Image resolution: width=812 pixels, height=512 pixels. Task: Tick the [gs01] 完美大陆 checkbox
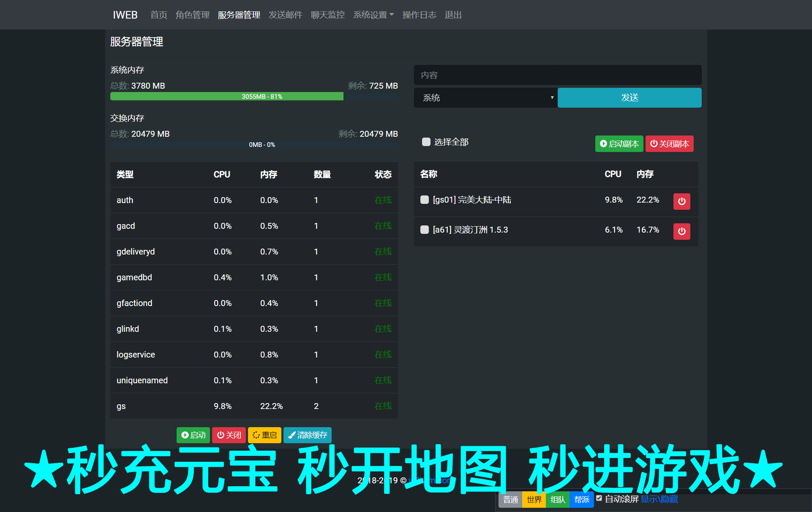(425, 200)
